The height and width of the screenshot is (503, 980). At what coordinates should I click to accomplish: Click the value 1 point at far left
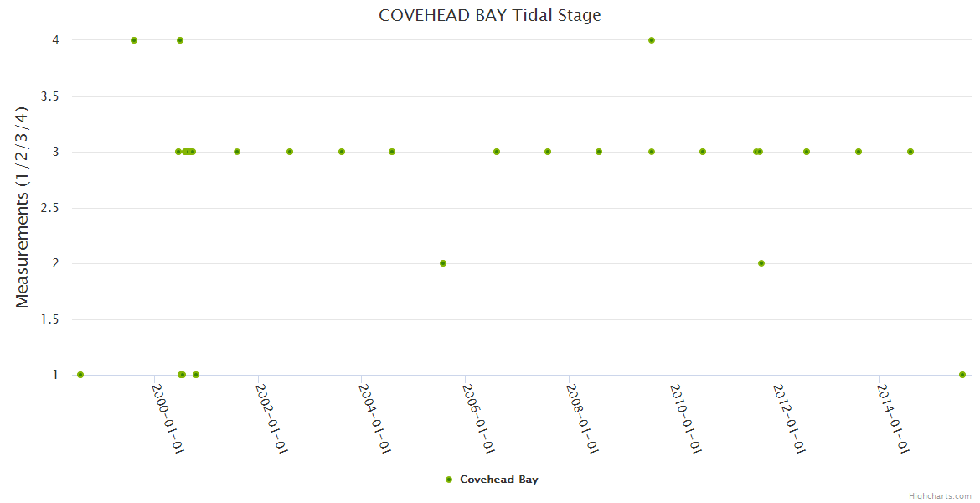(x=80, y=375)
